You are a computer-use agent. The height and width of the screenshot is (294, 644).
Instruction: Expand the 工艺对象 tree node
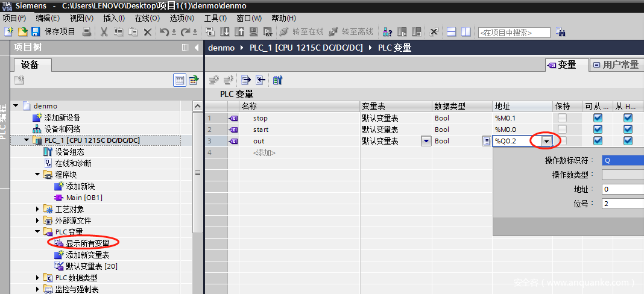[x=38, y=209]
